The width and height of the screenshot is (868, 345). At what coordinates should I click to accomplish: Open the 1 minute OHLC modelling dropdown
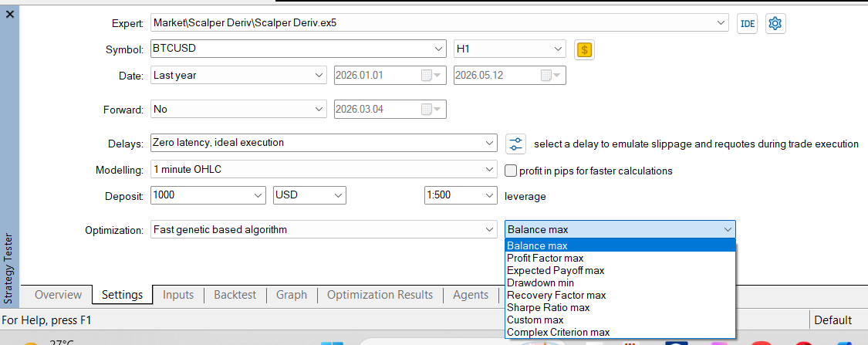489,169
